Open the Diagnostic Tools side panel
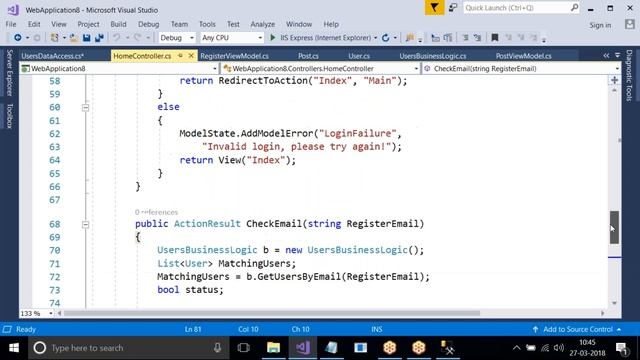 pos(629,76)
